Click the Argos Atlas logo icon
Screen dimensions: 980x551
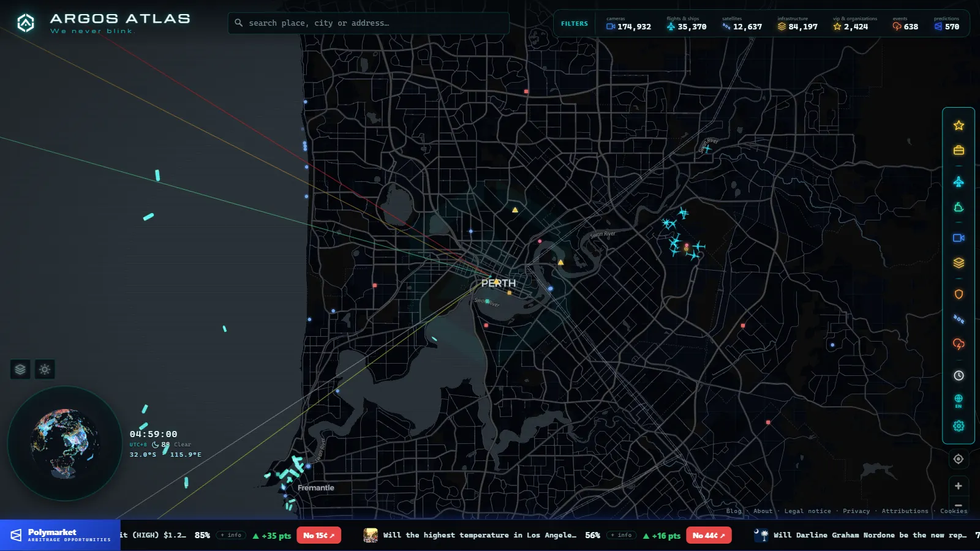(26, 23)
